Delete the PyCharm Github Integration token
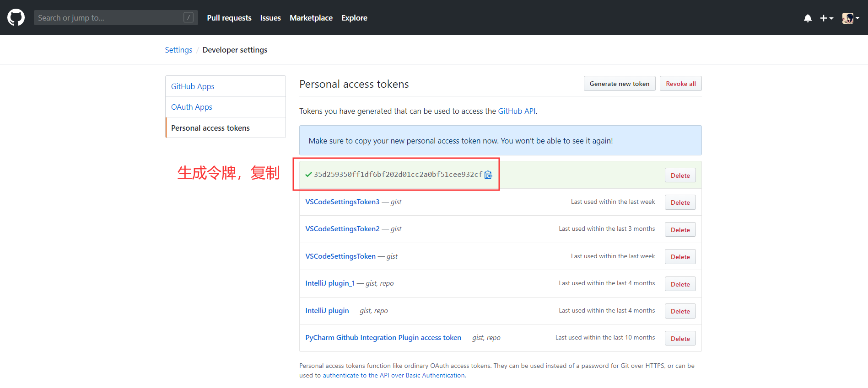Viewport: 868px width, 388px height. pos(680,339)
